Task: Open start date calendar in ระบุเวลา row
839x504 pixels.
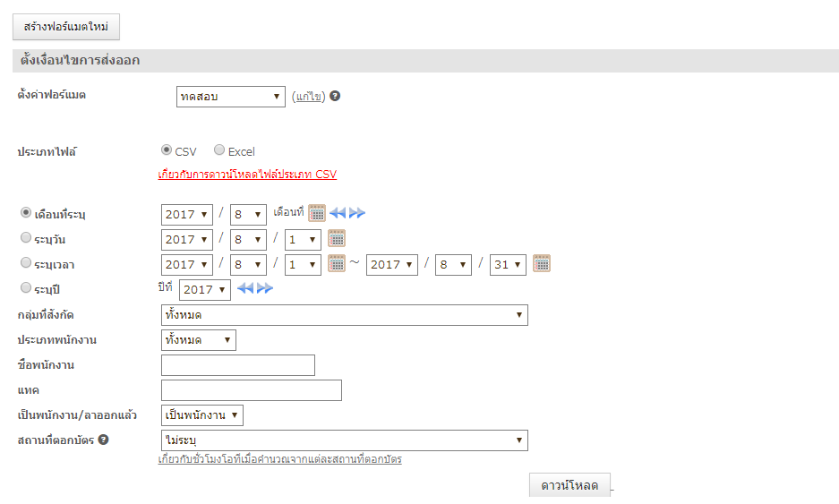Action: pyautogui.click(x=337, y=263)
